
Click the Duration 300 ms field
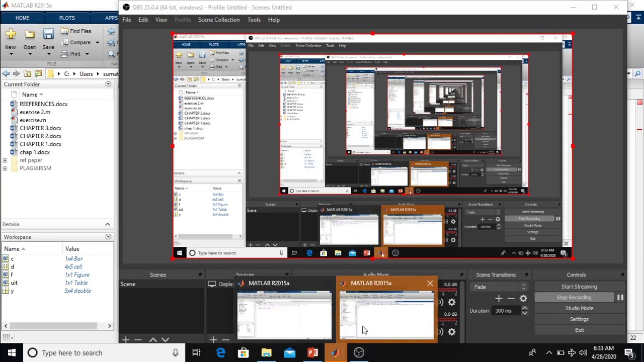pyautogui.click(x=506, y=311)
